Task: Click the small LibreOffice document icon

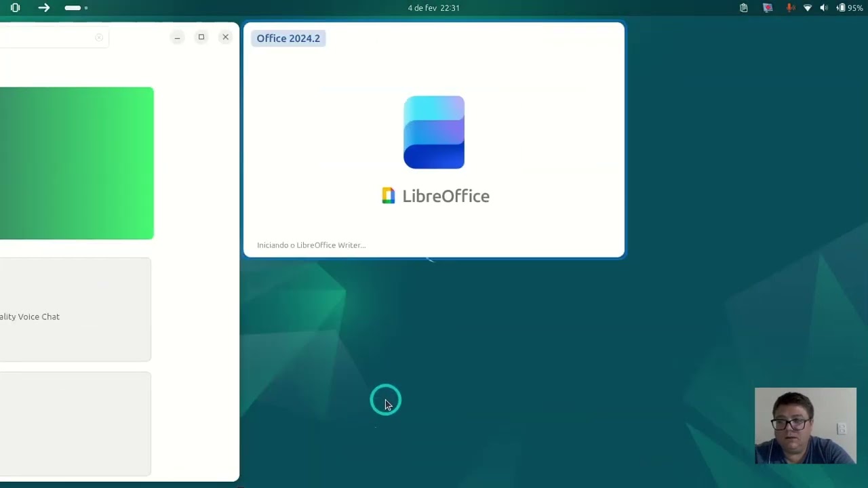Action: click(x=388, y=196)
